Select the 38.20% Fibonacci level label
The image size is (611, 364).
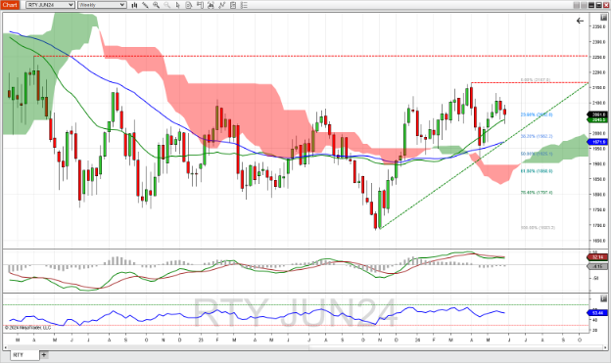(537, 136)
